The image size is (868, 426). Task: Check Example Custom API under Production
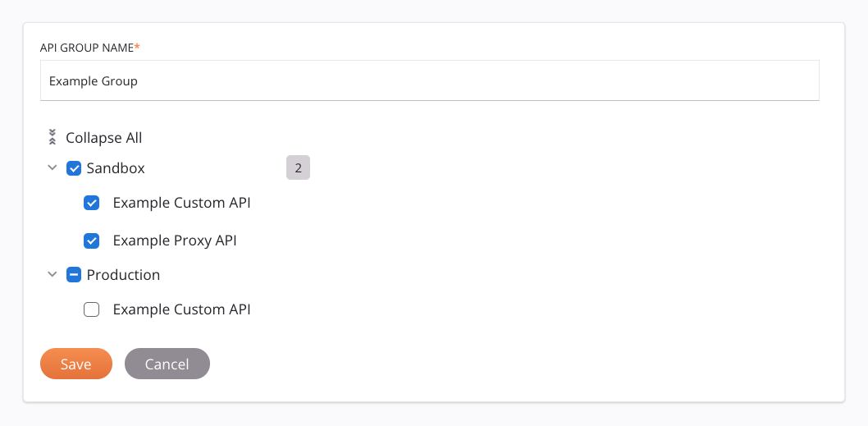tap(92, 309)
